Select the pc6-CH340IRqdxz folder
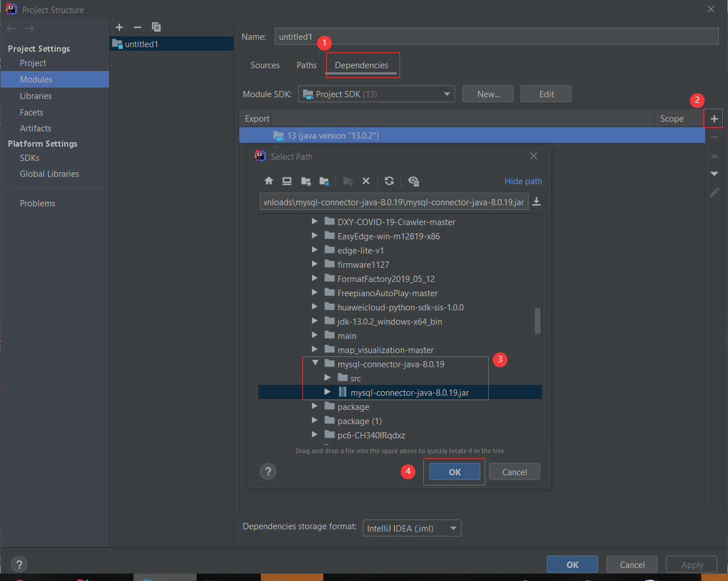This screenshot has width=728, height=581. 371,435
